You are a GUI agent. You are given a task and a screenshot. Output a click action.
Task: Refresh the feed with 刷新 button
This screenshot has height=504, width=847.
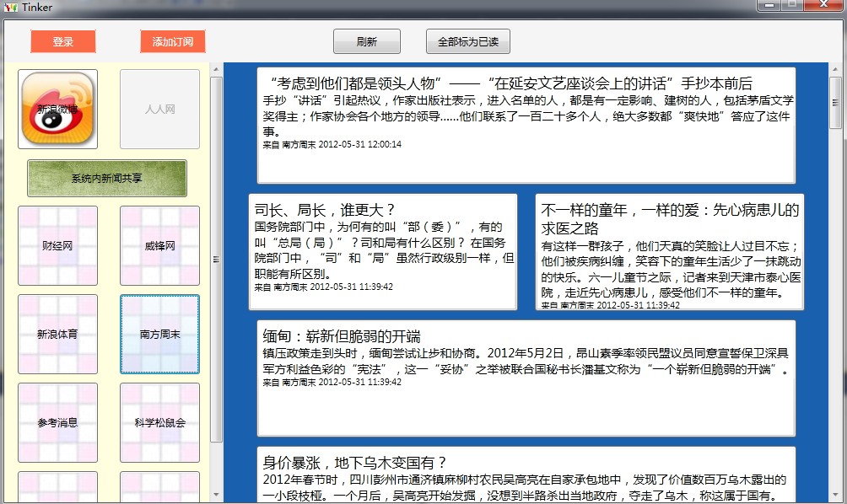click(367, 41)
